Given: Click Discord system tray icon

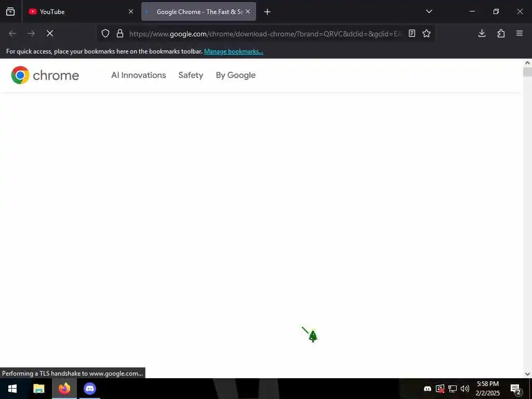Looking at the screenshot, I should coord(428,389).
